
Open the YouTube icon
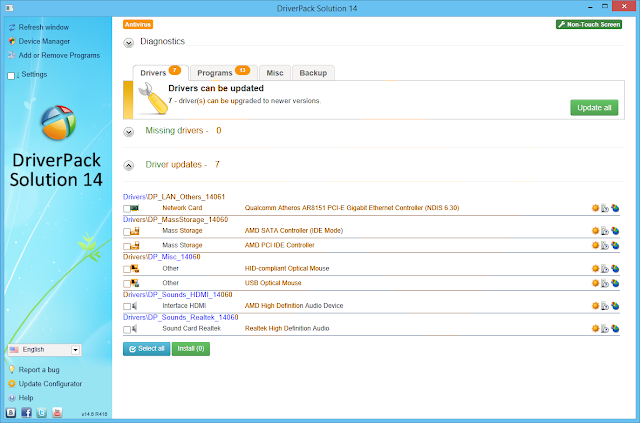(x=57, y=412)
